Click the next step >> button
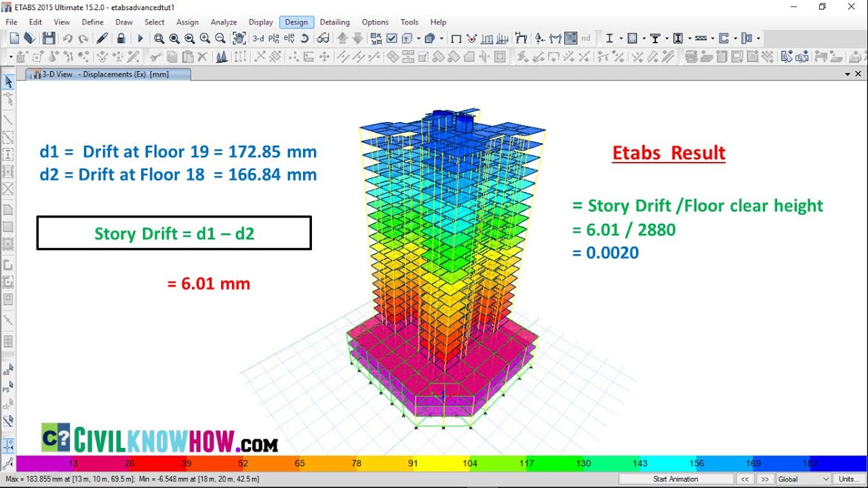Image resolution: width=868 pixels, height=488 pixels. [x=764, y=479]
